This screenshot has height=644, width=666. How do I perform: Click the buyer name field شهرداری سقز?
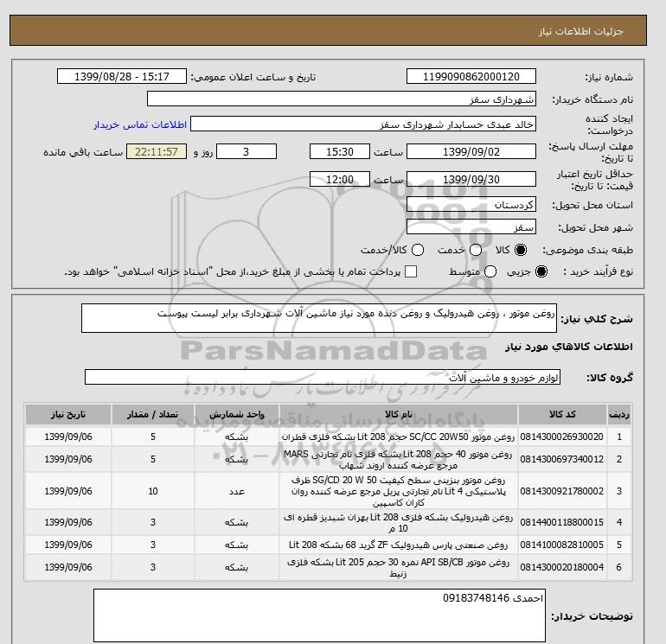[x=341, y=99]
